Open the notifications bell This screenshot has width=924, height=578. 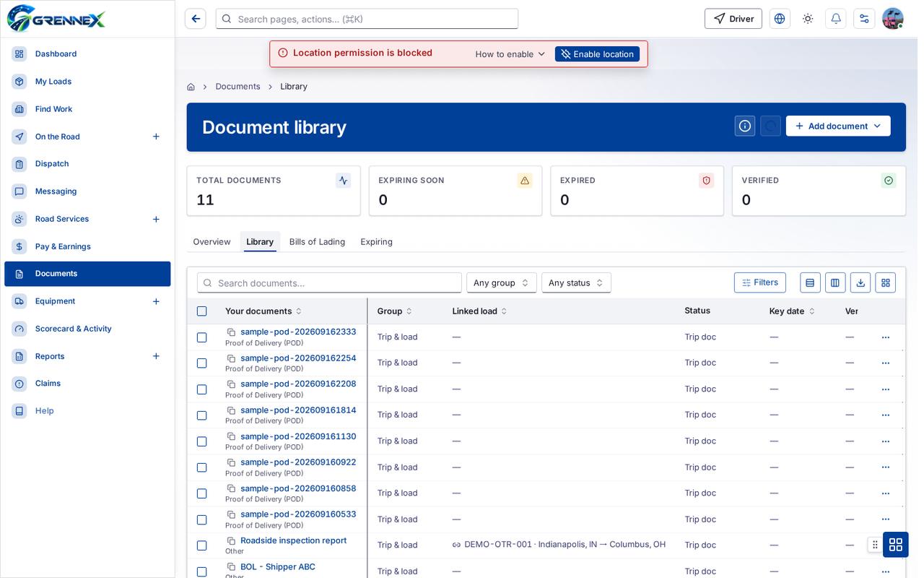[x=836, y=19]
